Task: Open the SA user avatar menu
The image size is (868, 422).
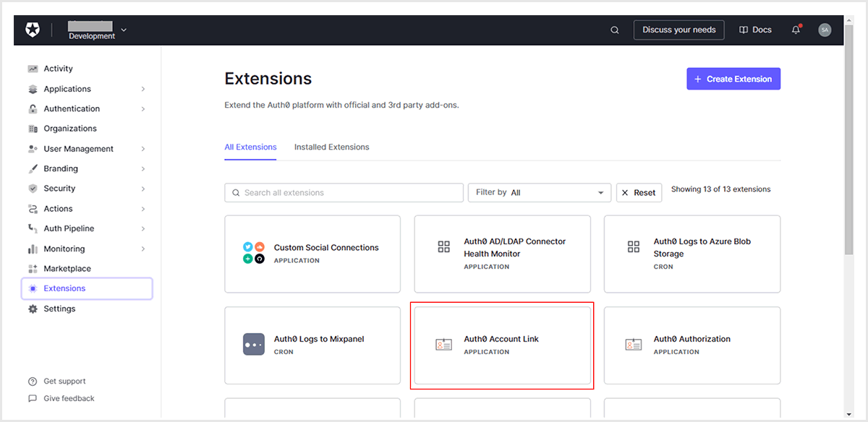Action: coord(825,30)
